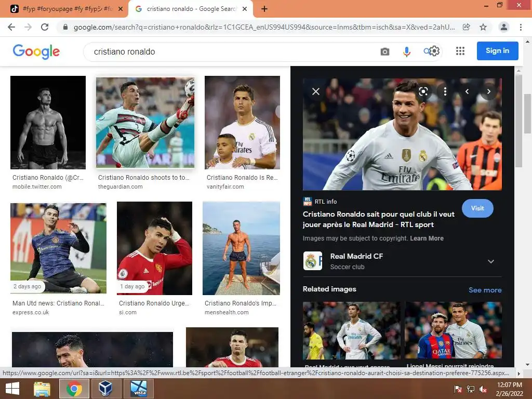Open VirtualBox from the taskbar
532x399 pixels.
[105, 389]
